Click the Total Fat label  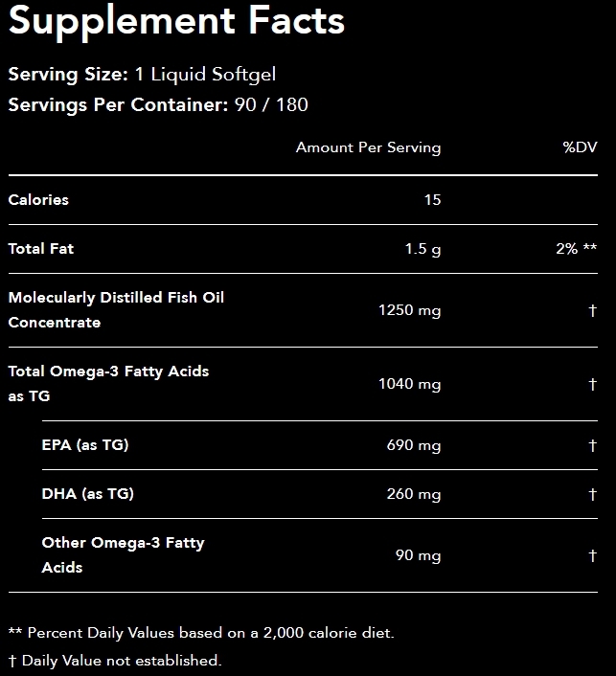coord(41,249)
